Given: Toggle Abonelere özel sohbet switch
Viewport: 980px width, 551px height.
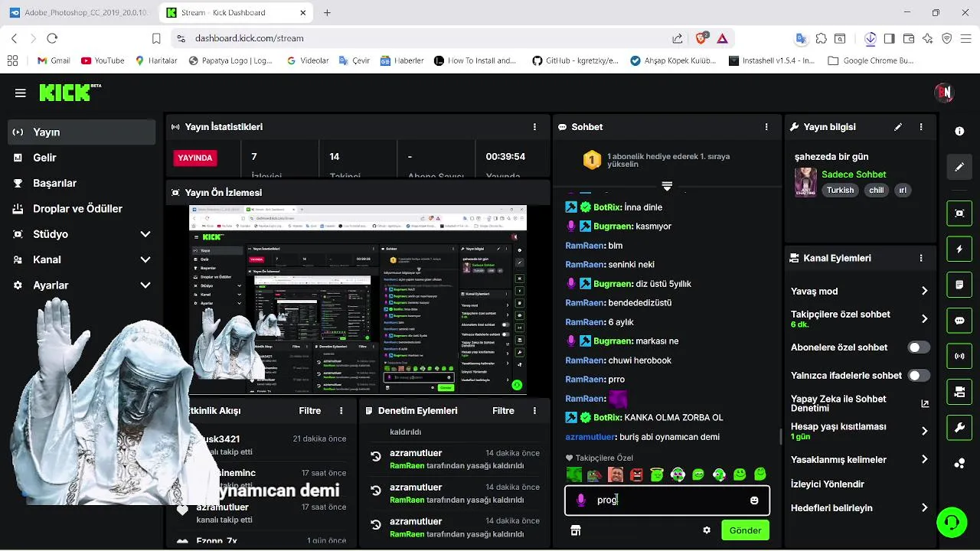Looking at the screenshot, I should 919,347.
